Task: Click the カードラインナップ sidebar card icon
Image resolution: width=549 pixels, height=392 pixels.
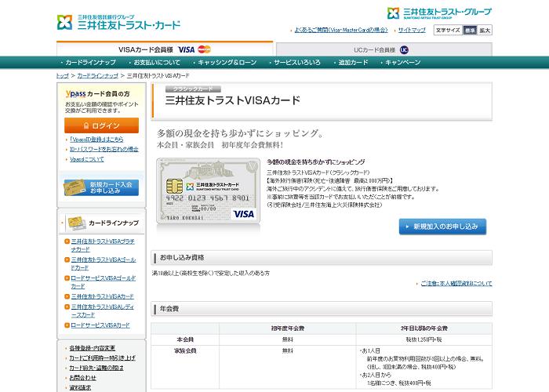Action: tap(77, 223)
